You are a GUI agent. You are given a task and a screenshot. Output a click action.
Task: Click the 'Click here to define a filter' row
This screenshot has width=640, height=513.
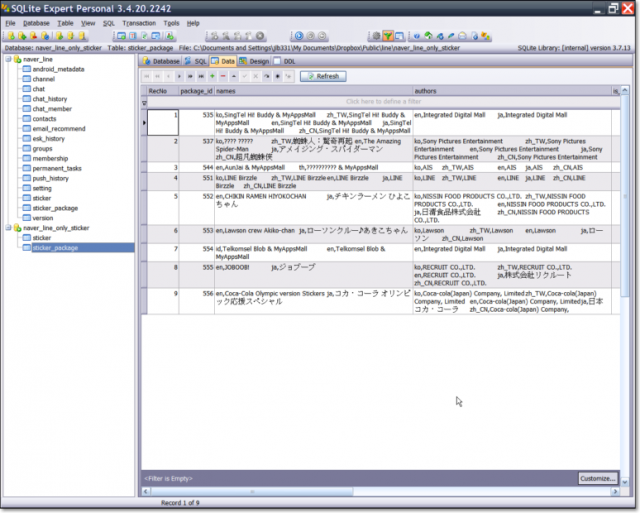pyautogui.click(x=383, y=102)
